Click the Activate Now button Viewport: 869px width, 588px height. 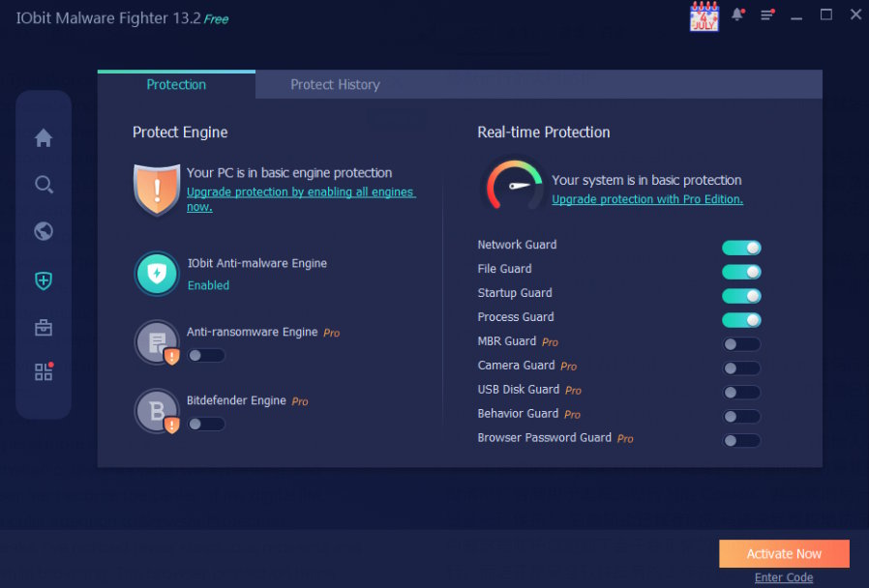tap(784, 554)
